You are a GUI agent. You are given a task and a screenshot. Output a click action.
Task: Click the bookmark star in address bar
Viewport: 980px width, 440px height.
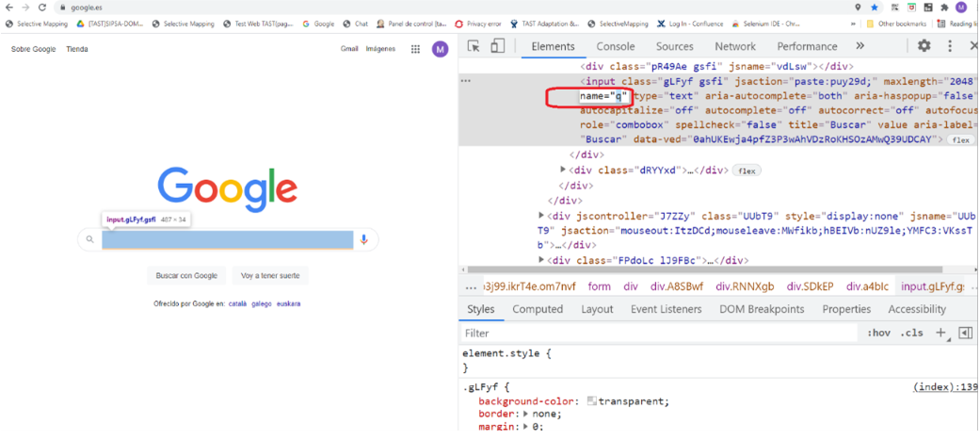tap(875, 8)
